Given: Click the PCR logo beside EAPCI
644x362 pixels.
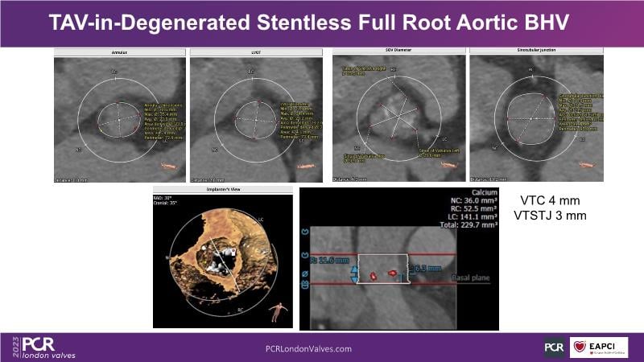Looking at the screenshot, I should (554, 348).
